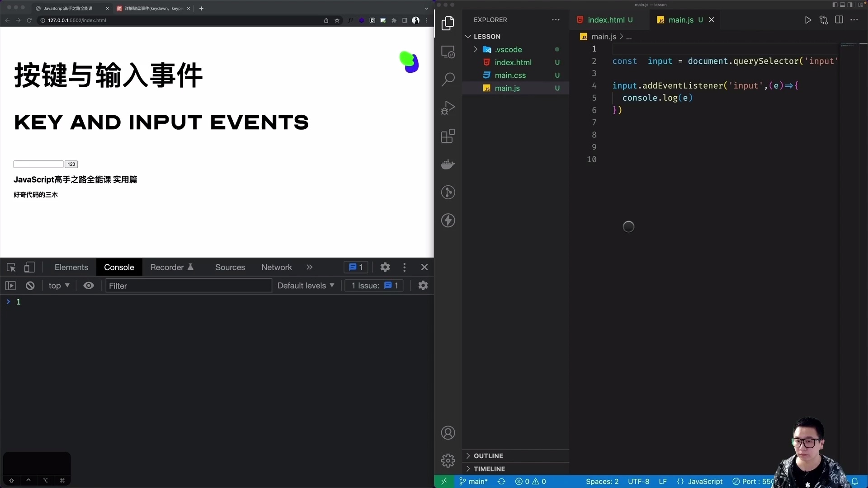The width and height of the screenshot is (868, 488).
Task: Toggle the device toolbar in DevTools
Action: tap(29, 267)
